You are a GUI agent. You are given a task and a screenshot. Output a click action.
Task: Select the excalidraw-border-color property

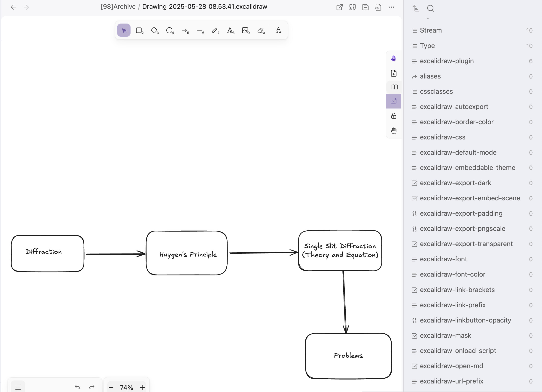tap(472, 122)
